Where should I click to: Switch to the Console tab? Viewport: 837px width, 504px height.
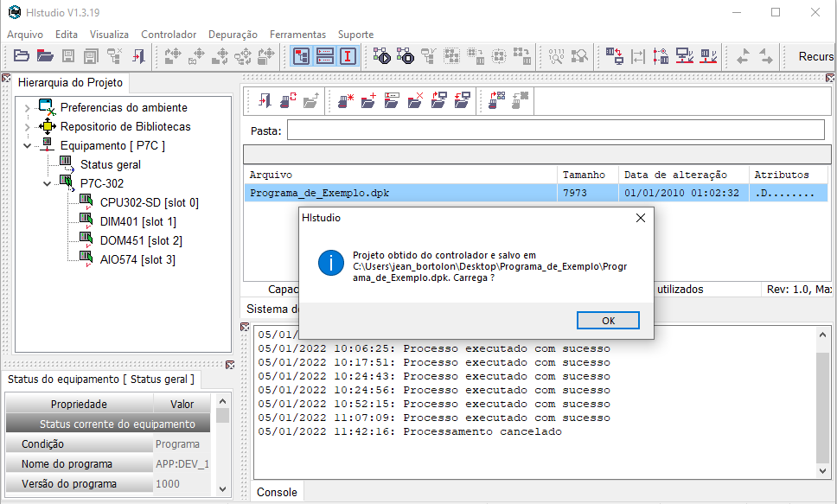pyautogui.click(x=277, y=492)
